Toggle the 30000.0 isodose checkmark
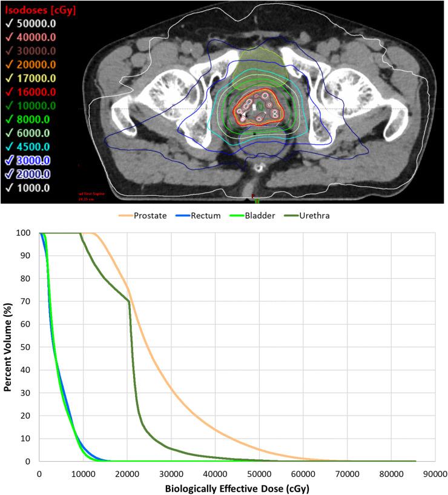This screenshot has height=495, width=448. (x=10, y=51)
